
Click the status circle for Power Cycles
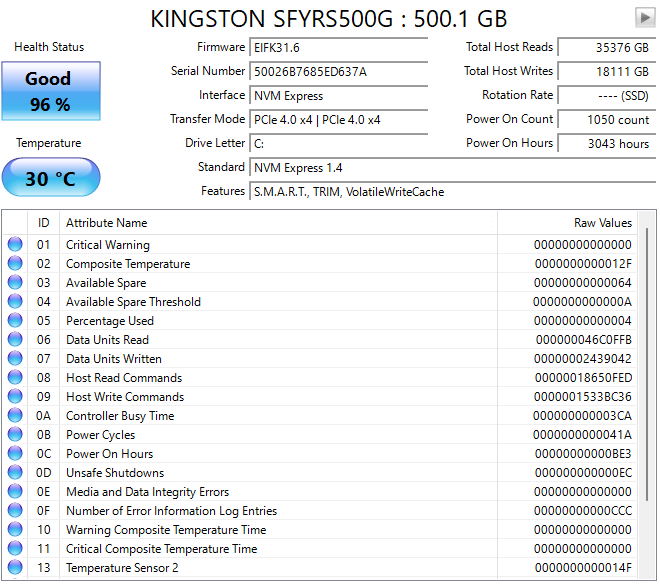pyautogui.click(x=15, y=434)
